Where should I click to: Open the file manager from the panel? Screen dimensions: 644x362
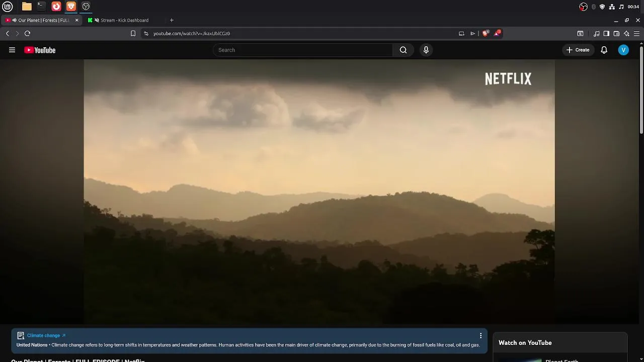click(x=27, y=7)
